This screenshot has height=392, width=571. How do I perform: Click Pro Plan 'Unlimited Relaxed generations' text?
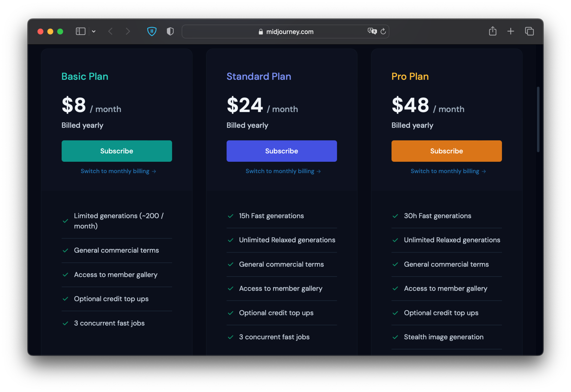tap(452, 240)
